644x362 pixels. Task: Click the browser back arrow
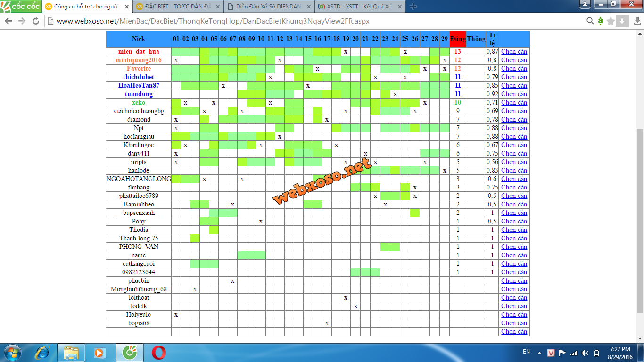[8, 21]
